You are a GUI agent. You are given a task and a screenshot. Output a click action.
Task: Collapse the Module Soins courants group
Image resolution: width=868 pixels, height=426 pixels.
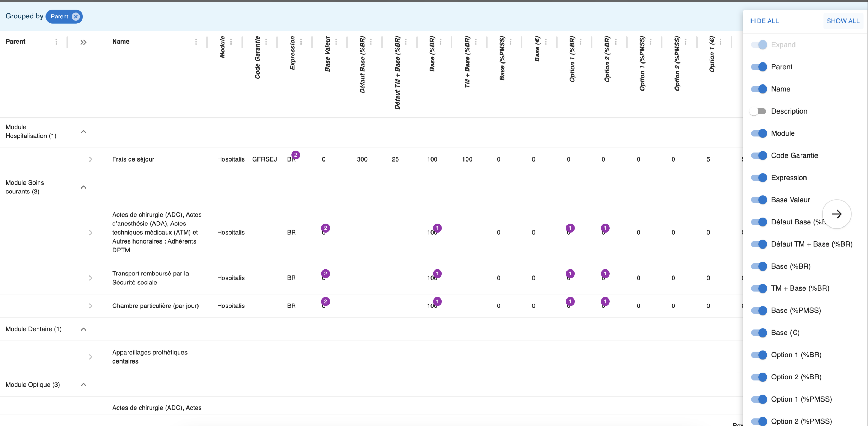click(x=83, y=187)
